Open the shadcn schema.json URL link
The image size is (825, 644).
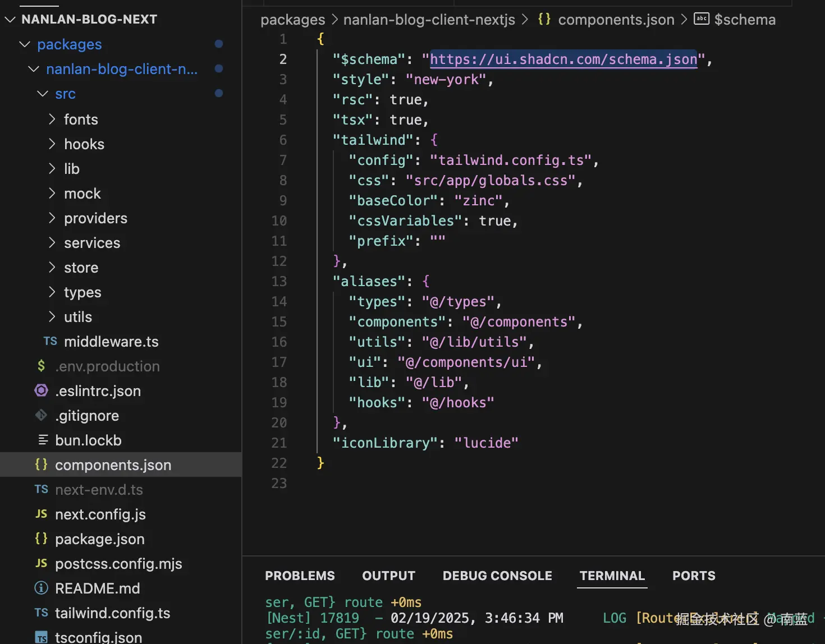(563, 59)
